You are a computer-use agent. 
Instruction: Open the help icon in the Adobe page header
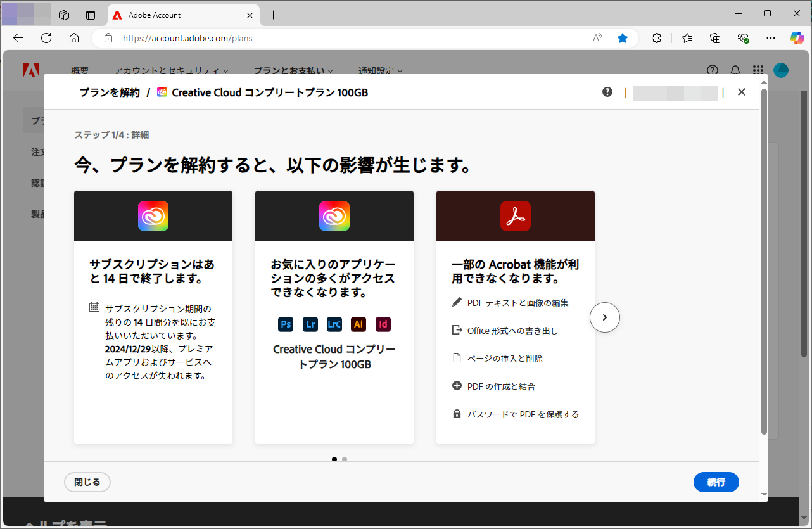(713, 70)
